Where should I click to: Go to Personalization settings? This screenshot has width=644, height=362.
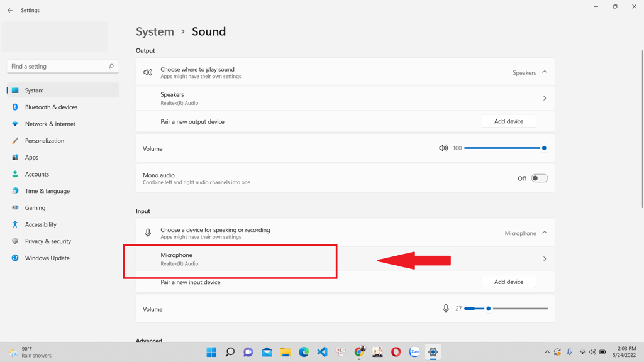point(63,141)
